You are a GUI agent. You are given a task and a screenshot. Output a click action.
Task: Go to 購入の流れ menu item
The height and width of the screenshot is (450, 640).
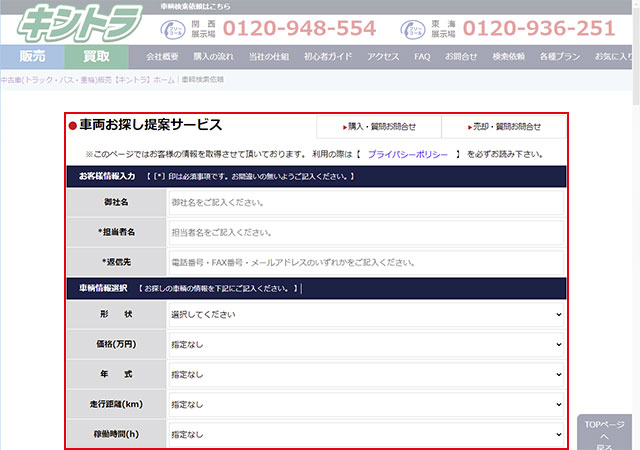(212, 57)
